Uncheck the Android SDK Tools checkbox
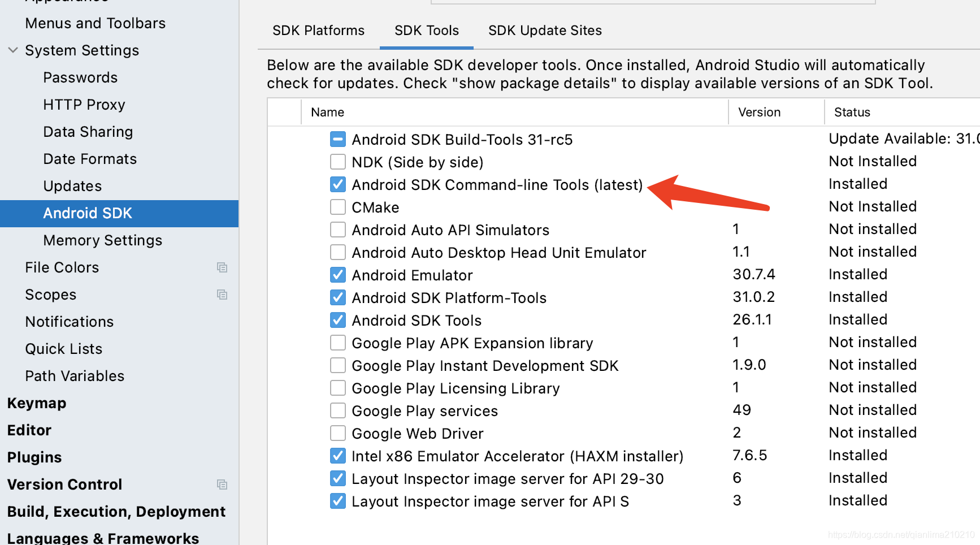The width and height of the screenshot is (980, 545). coord(338,320)
